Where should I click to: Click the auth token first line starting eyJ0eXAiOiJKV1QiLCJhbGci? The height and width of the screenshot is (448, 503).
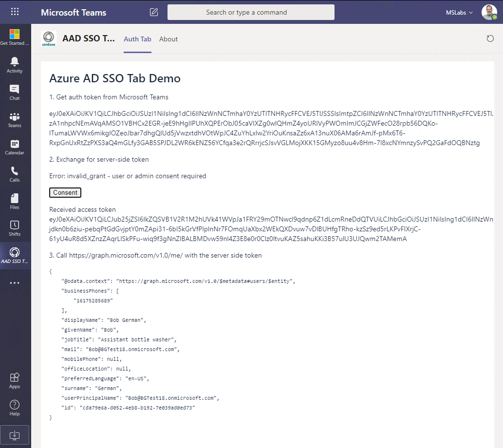tap(271, 113)
